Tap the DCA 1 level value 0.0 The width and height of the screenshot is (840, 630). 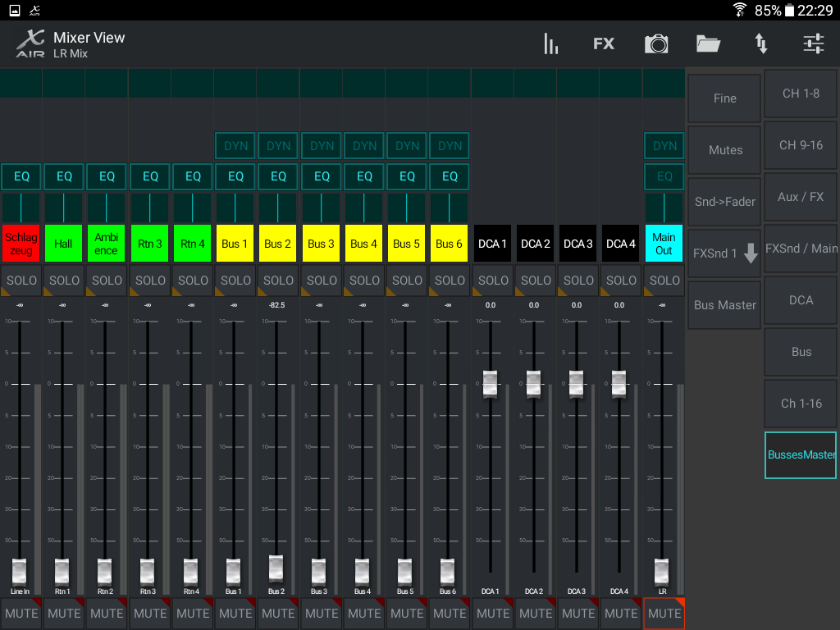point(491,305)
